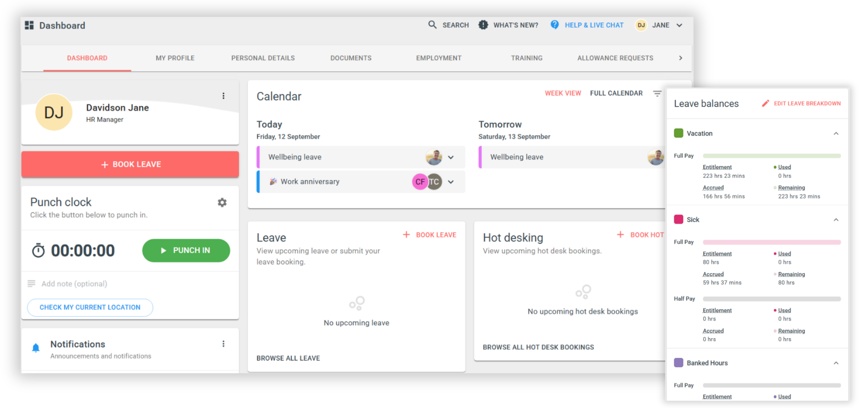Click the Sick full pay progress bar
Viewport: 868px width, 408px height.
771,242
